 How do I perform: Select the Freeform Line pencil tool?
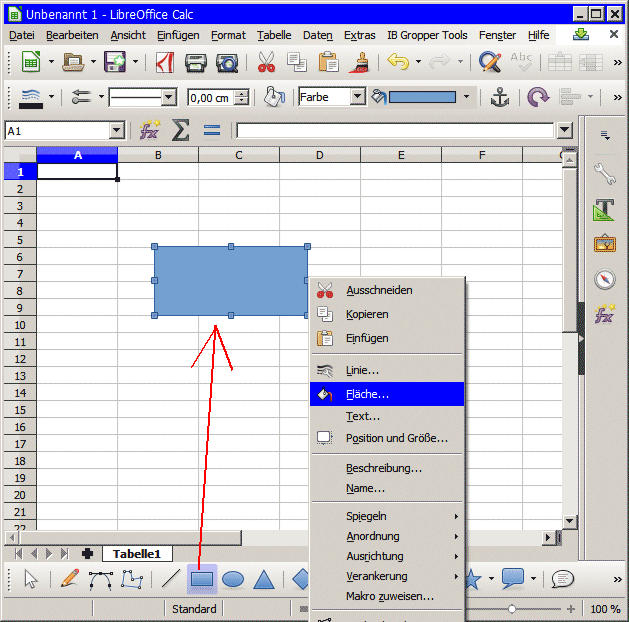[x=69, y=579]
